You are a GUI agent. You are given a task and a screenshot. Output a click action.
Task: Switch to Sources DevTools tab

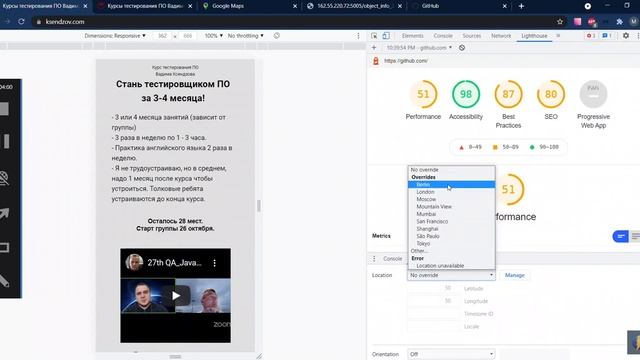coord(471,36)
